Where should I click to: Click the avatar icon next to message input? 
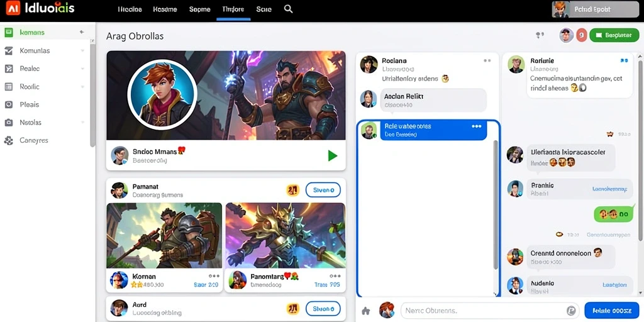point(387,310)
